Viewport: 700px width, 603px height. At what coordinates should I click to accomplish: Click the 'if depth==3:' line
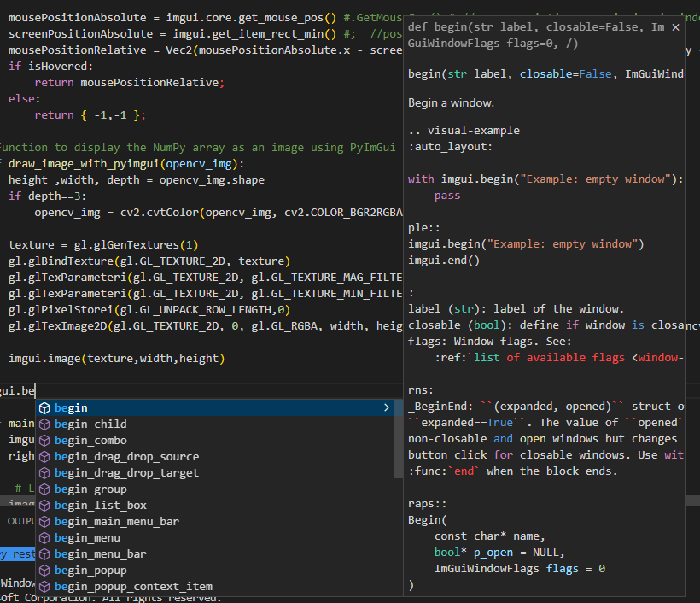pyautogui.click(x=47, y=196)
